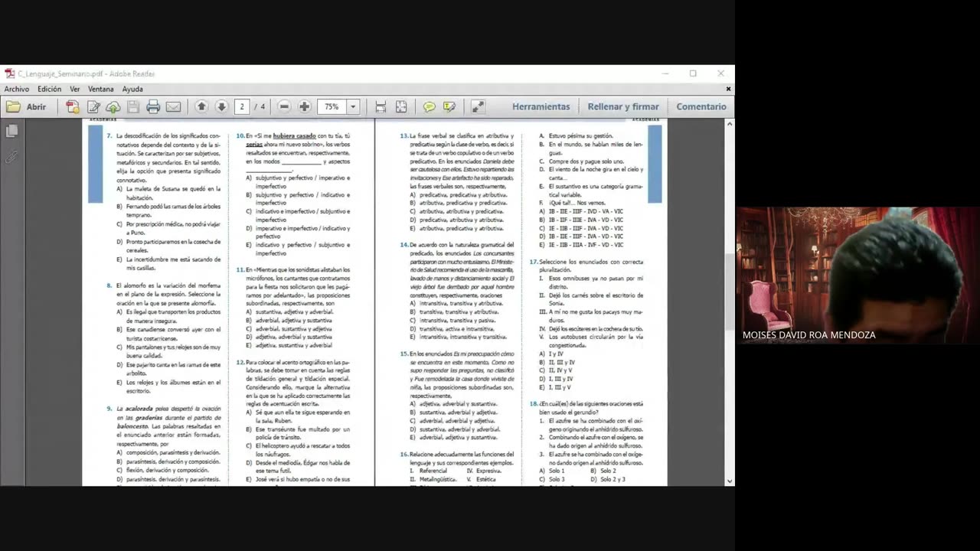Click question number 11 in the document
The image size is (980, 551).
pyautogui.click(x=240, y=269)
